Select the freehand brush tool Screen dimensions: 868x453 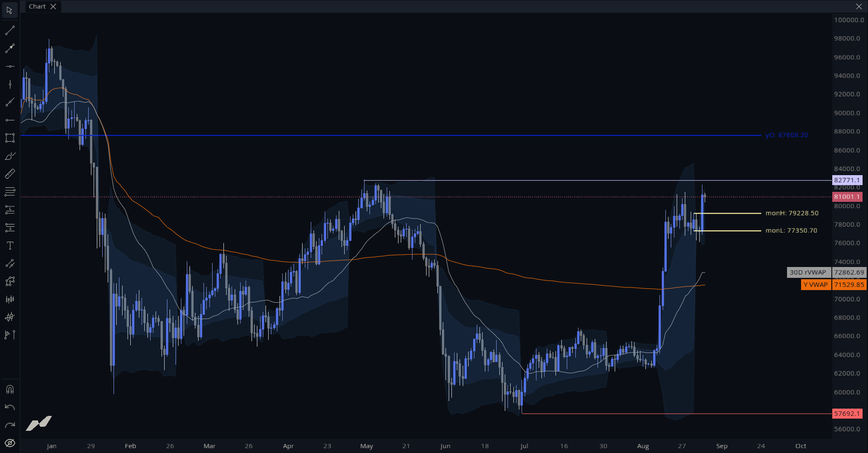click(9, 156)
